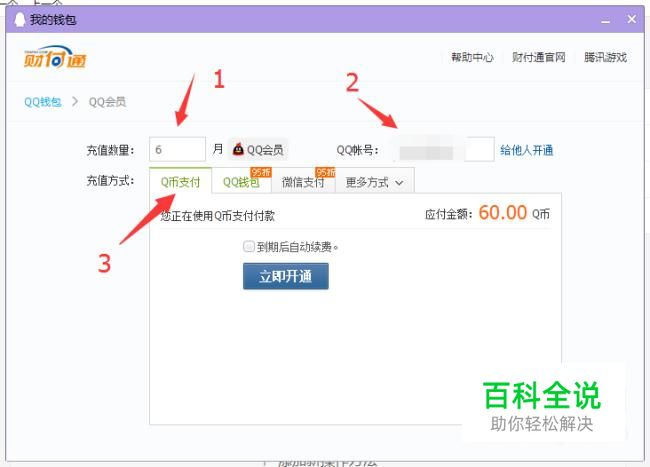Click the 应付金额 label
Viewport: 650px width, 467px height.
(x=449, y=214)
